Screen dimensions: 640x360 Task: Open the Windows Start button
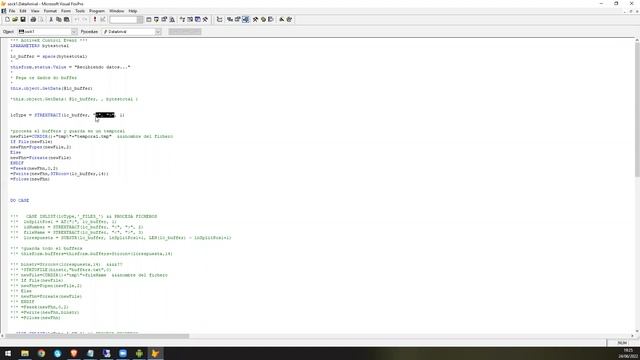[x=8, y=353]
